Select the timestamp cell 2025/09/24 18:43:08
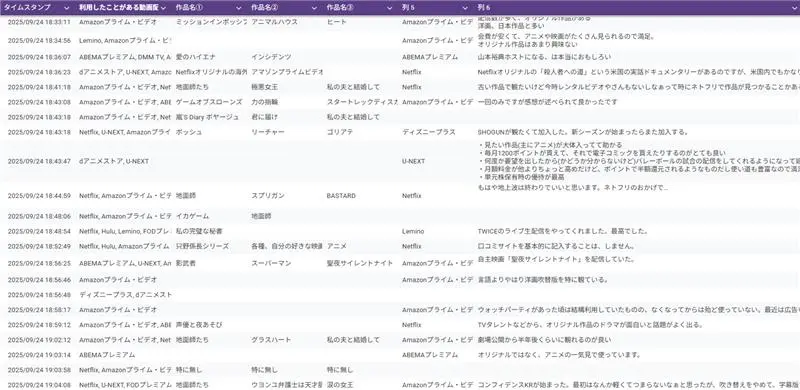Screen dimensions: 800x390 tap(39, 102)
